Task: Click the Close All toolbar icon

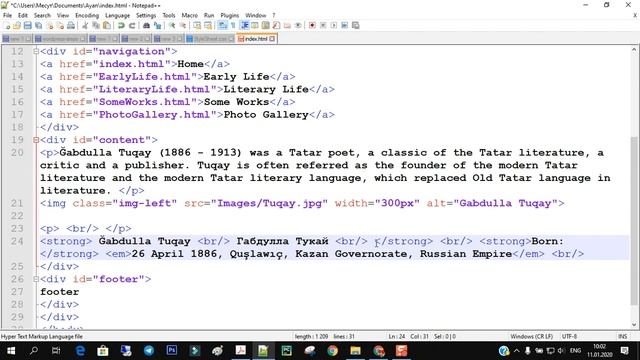Action: click(x=60, y=25)
